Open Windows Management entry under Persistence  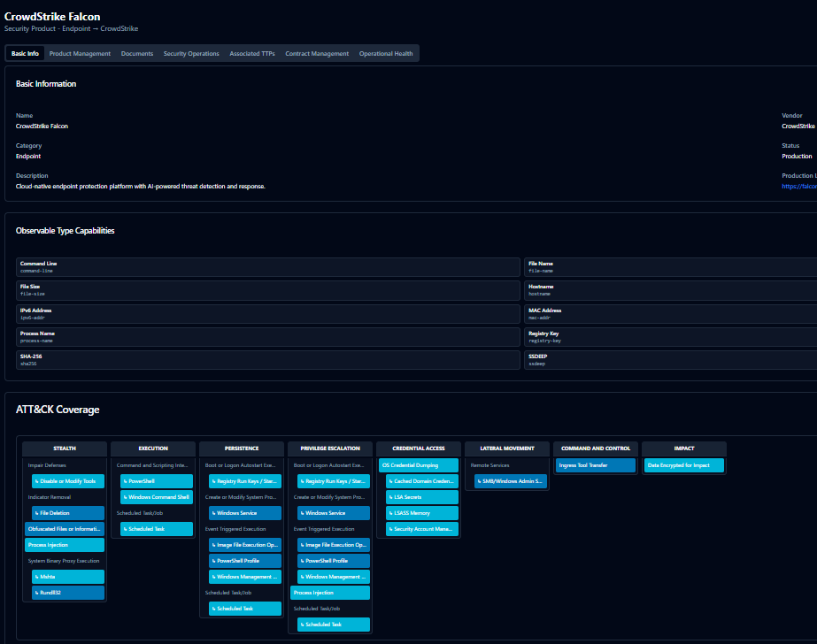(245, 577)
